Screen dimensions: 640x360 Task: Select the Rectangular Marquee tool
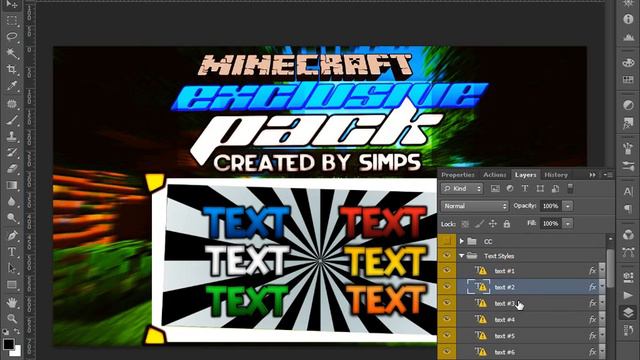(x=12, y=20)
